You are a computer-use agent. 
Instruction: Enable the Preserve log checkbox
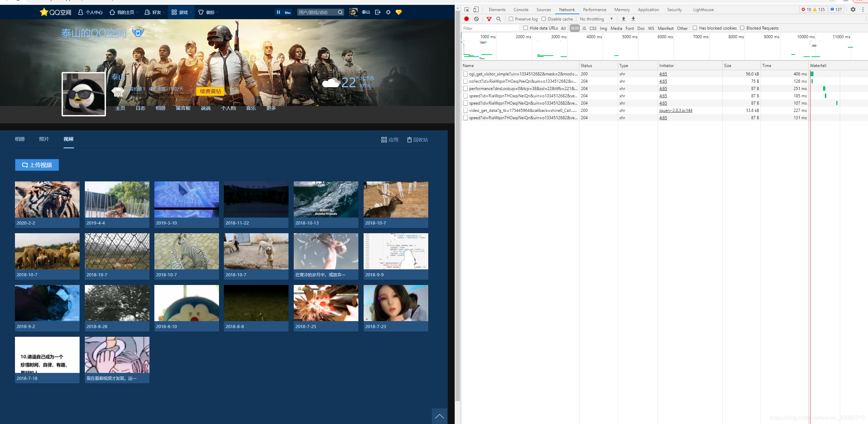[x=511, y=19]
